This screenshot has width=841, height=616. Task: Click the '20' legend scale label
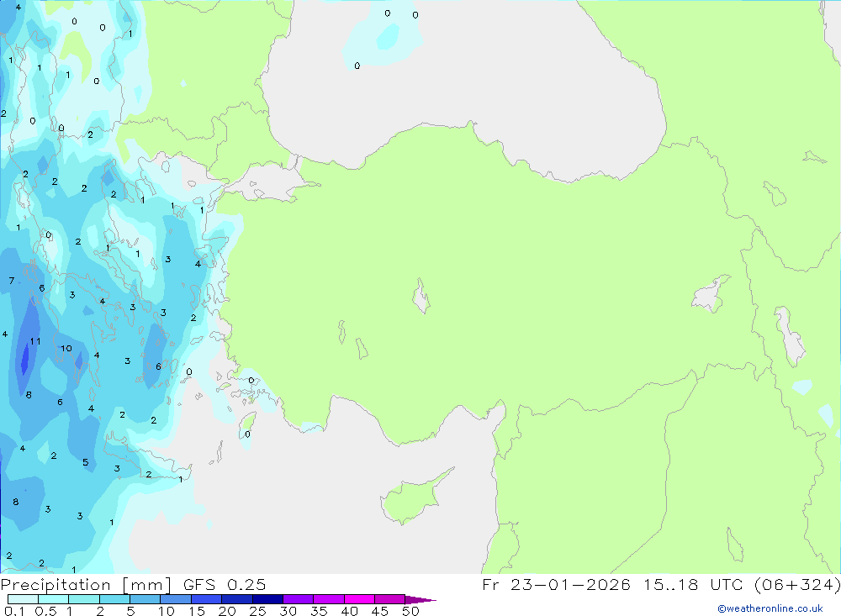click(227, 611)
